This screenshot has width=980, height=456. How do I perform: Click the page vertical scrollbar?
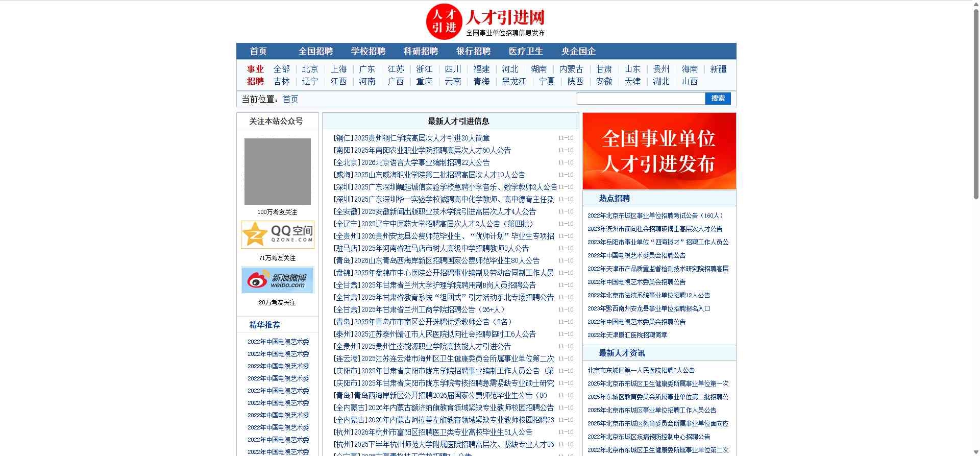[x=975, y=102]
